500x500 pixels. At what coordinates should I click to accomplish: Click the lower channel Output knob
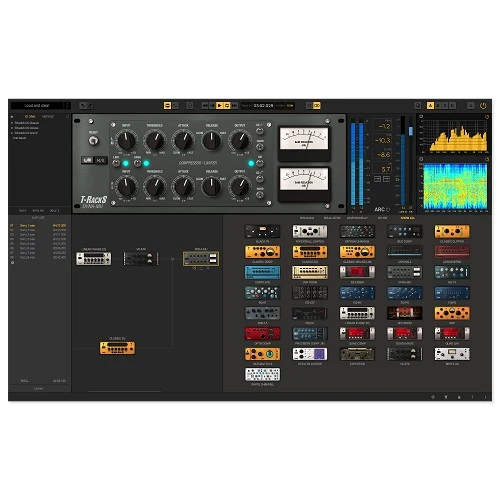pos(240,187)
